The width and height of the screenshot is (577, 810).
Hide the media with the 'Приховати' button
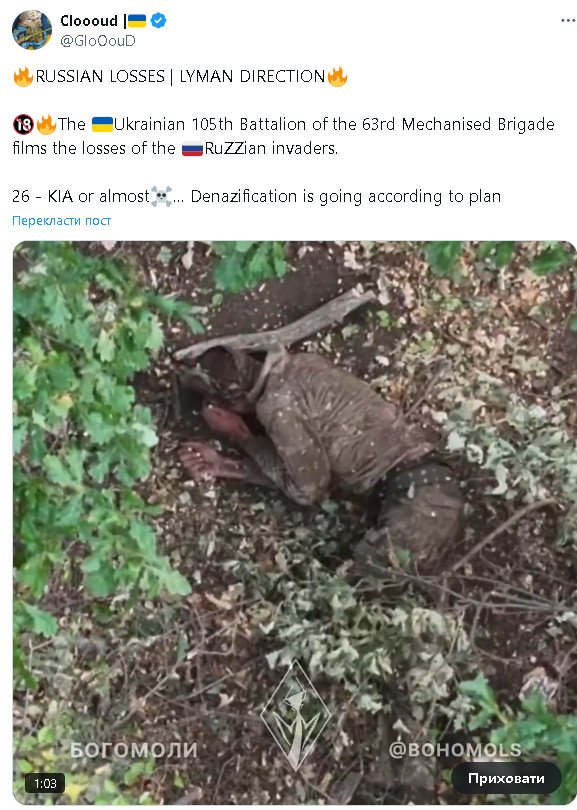[x=506, y=778]
